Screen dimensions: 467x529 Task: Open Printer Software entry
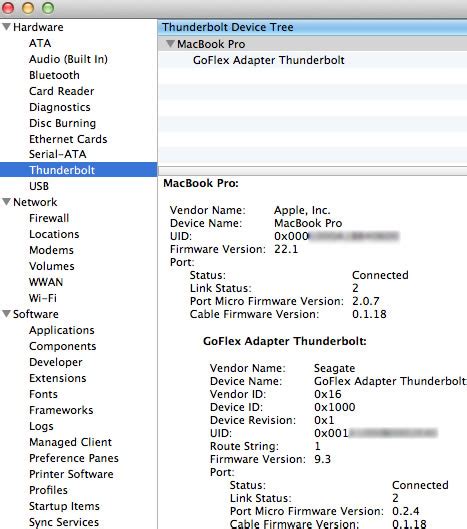click(71, 474)
